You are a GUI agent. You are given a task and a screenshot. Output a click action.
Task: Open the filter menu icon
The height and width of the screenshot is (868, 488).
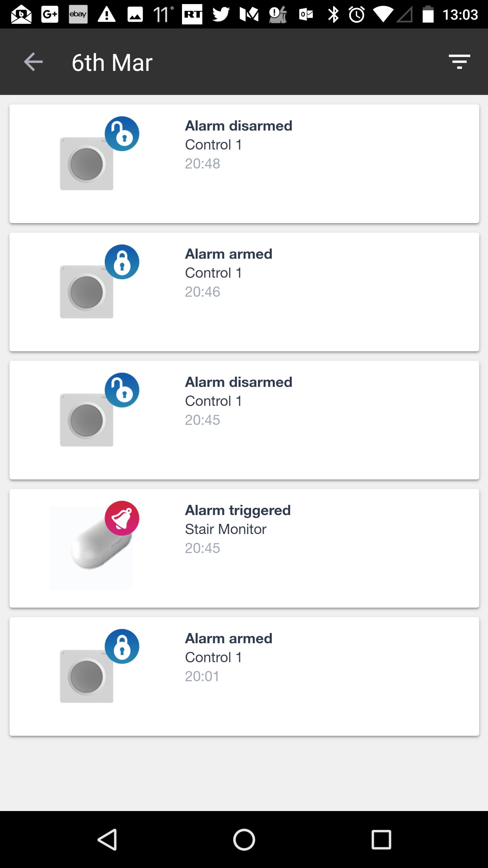pos(459,62)
